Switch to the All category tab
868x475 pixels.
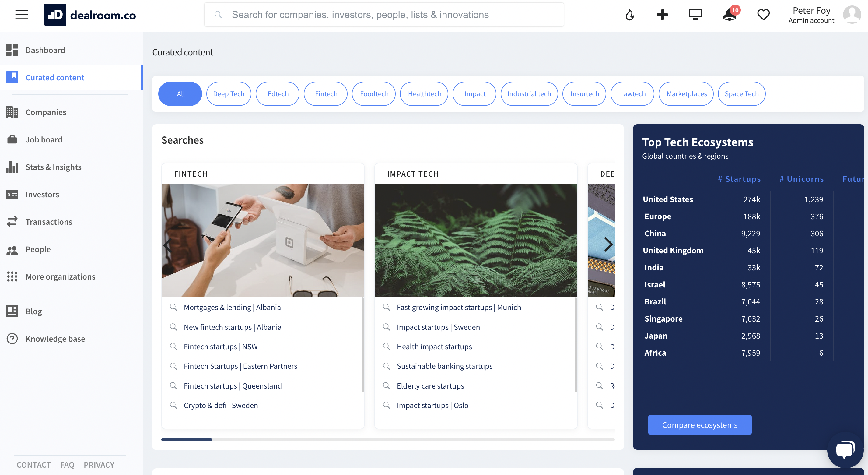[180, 94]
